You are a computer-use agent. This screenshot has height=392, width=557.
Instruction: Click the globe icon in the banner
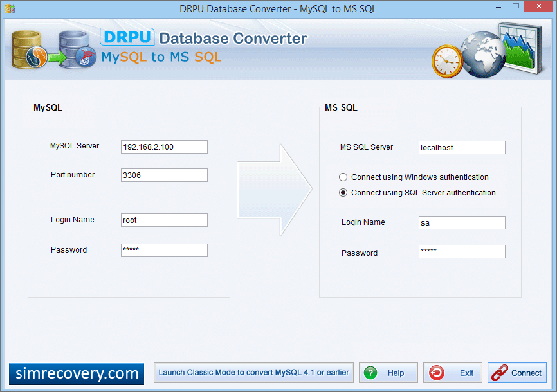point(483,55)
